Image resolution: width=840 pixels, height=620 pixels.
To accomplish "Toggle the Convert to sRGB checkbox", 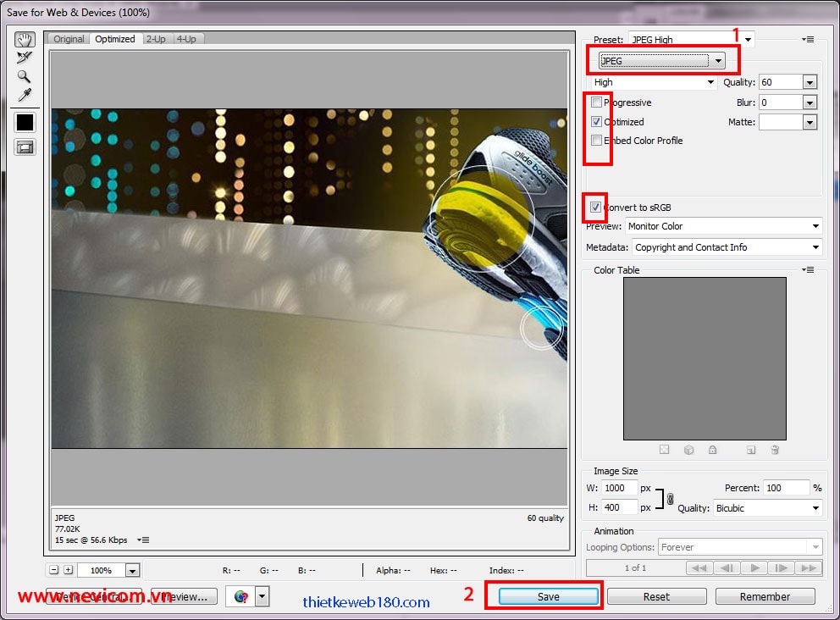I will 596,208.
